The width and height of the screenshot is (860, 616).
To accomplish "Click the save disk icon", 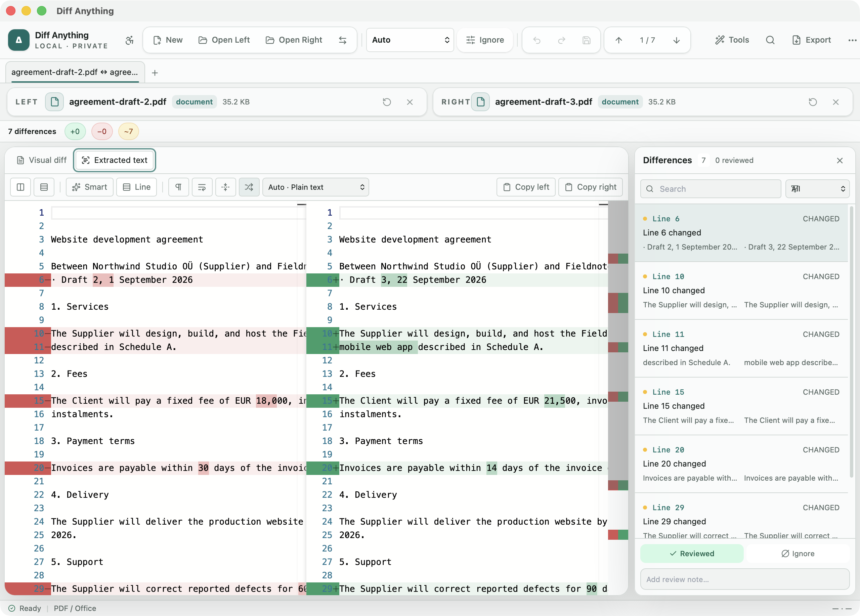I will 586,40.
